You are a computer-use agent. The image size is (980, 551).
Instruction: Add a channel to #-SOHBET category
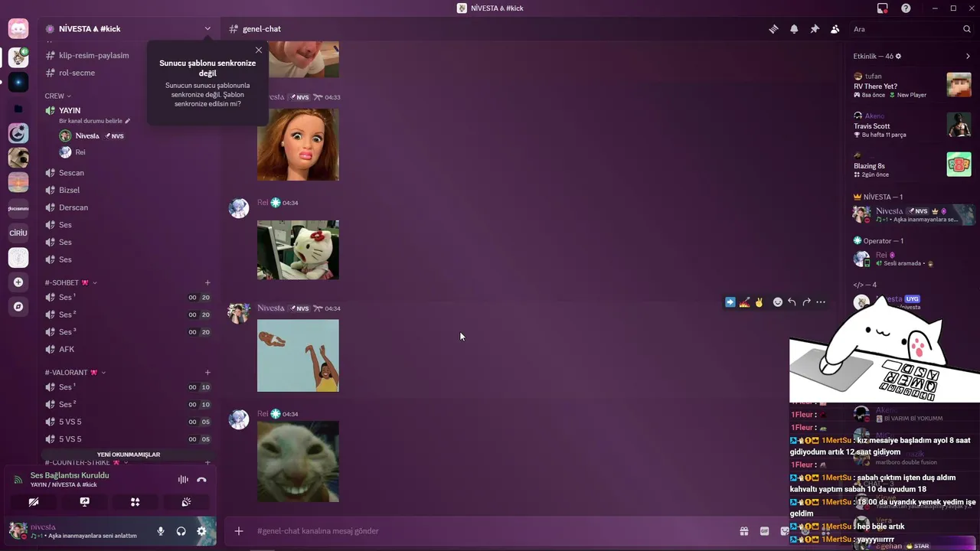tap(207, 282)
